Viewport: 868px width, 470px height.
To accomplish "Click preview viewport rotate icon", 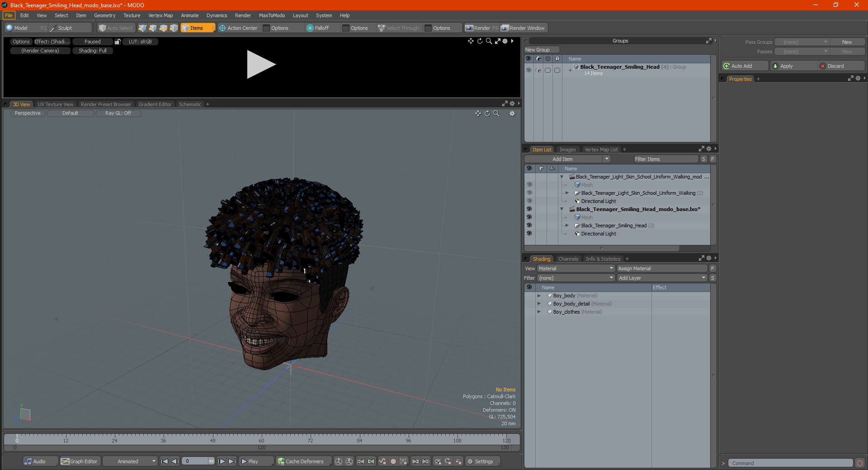I will tap(480, 41).
